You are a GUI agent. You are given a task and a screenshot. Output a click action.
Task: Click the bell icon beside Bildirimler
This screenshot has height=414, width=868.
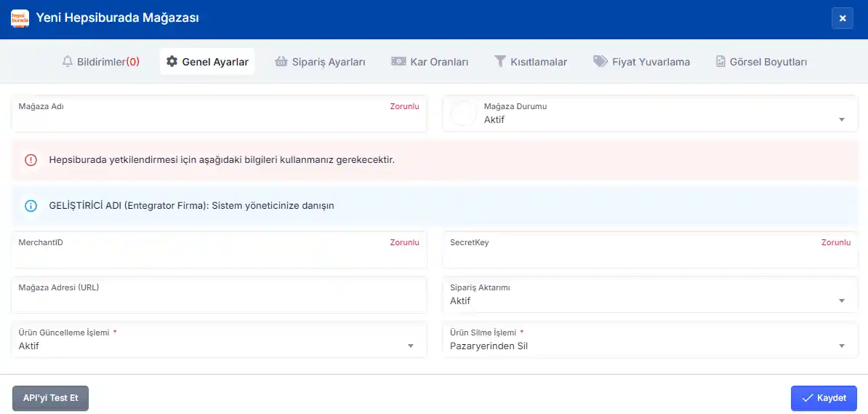point(68,62)
